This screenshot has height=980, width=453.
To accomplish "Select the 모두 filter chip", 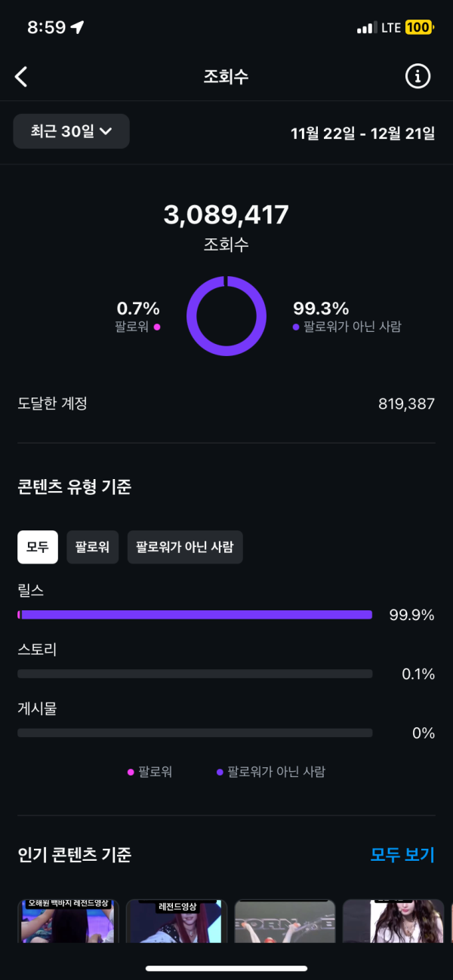I will tap(38, 547).
